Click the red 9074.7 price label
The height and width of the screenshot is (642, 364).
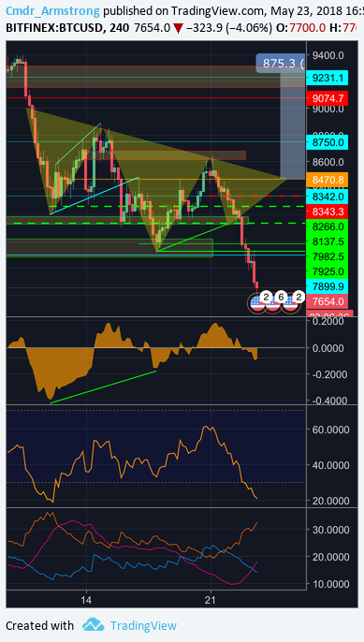tap(328, 98)
